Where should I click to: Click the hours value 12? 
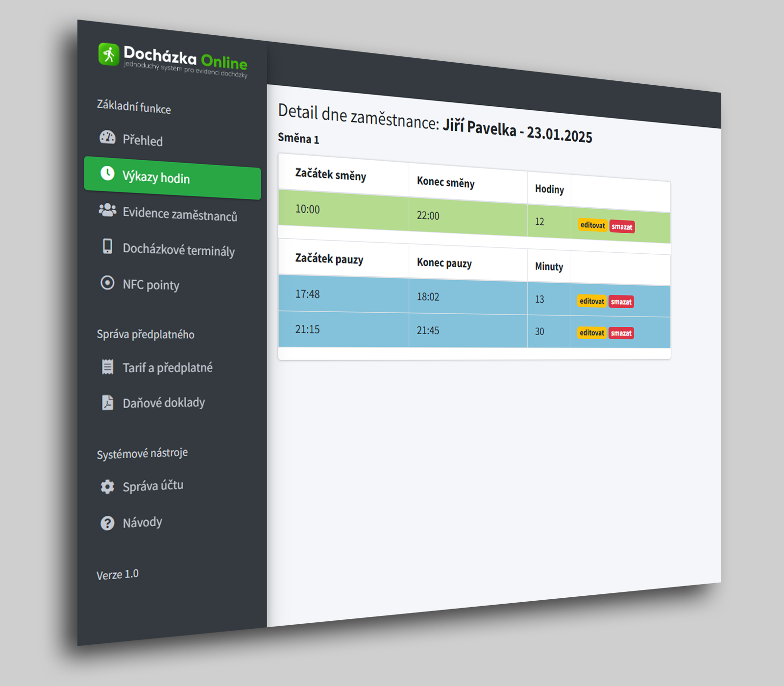point(539,221)
